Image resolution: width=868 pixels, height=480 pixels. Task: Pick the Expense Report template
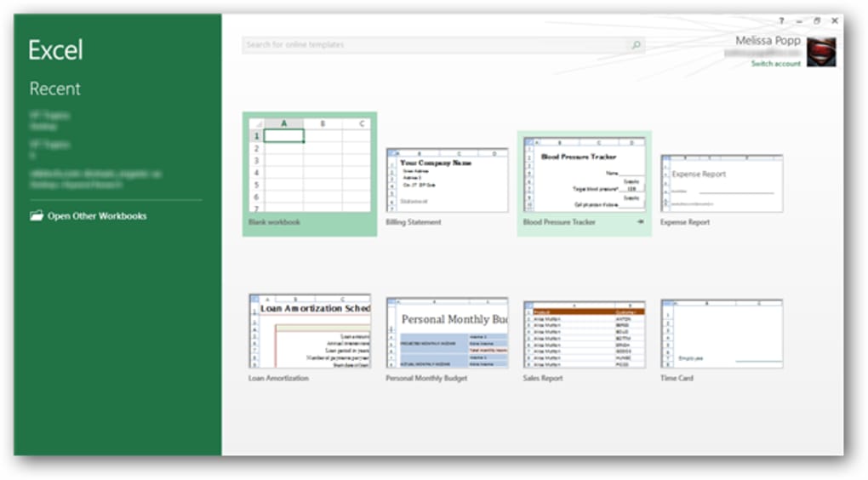[722, 190]
